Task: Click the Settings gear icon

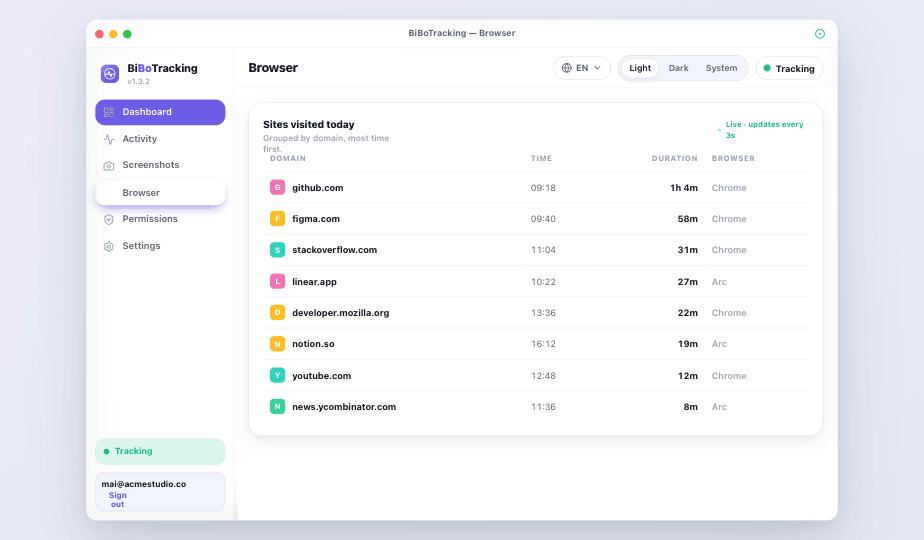Action: coord(109,246)
